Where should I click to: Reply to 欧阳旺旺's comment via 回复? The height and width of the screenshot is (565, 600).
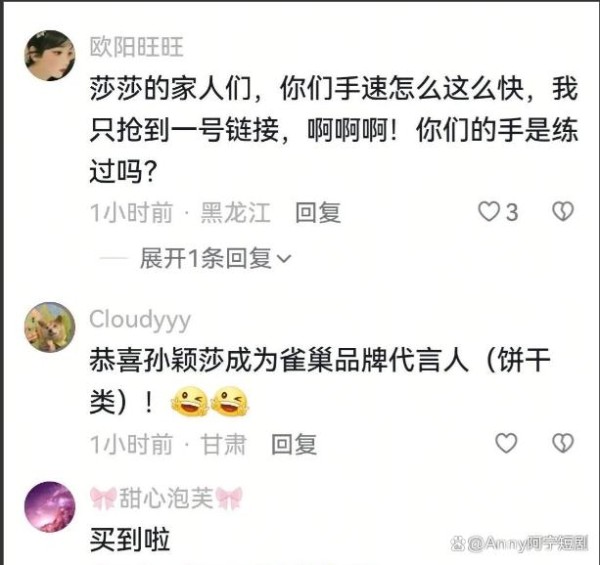pos(318,212)
